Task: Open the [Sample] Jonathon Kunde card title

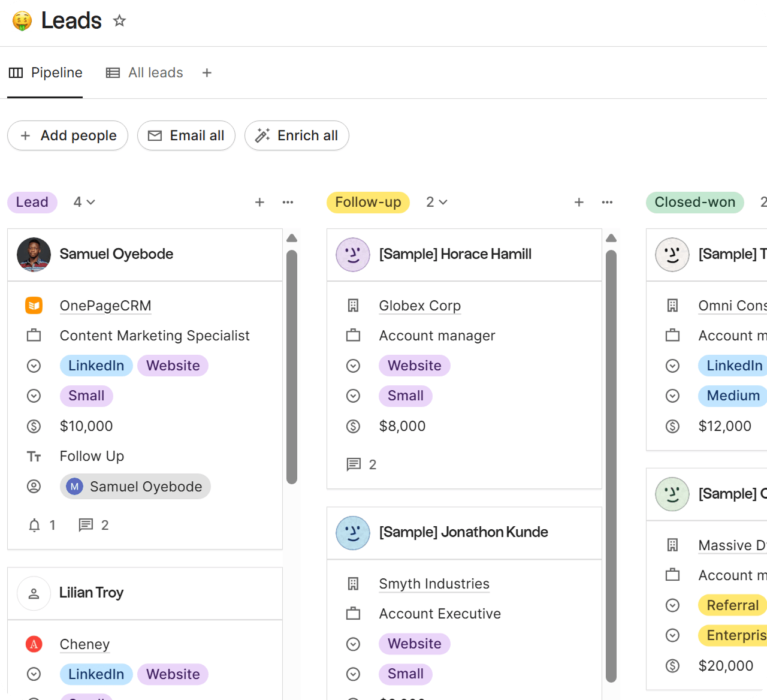Action: point(464,532)
